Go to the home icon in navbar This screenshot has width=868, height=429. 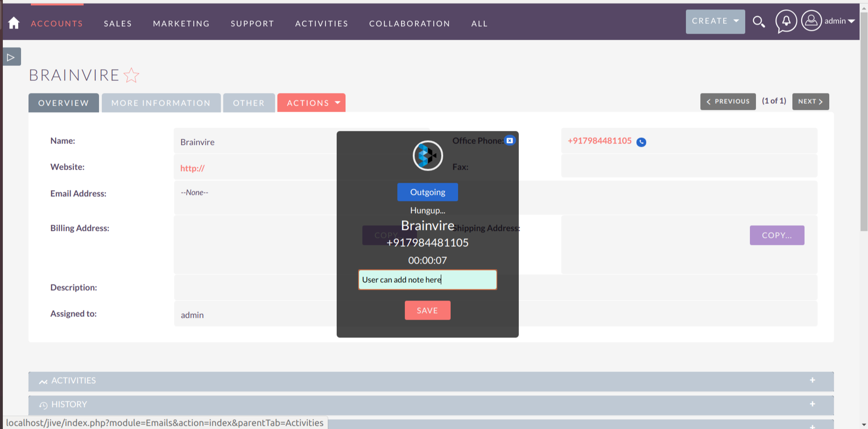pos(14,23)
